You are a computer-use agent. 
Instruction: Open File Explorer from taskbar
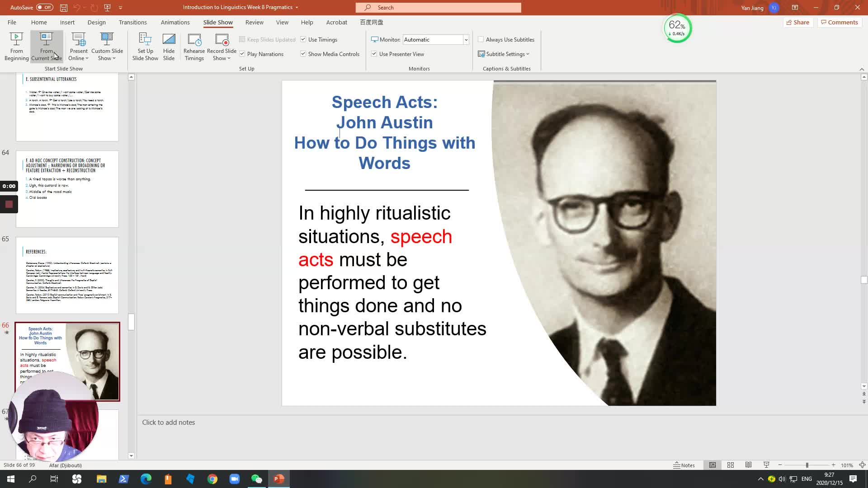(x=102, y=479)
